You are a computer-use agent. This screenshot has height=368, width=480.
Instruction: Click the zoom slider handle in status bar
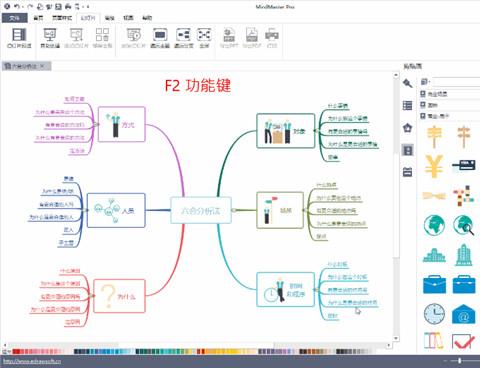[x=460, y=361]
